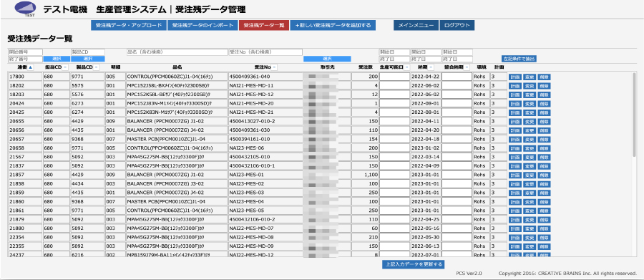
Task: Click 変更 button in row 22355
Action: click(x=530, y=246)
